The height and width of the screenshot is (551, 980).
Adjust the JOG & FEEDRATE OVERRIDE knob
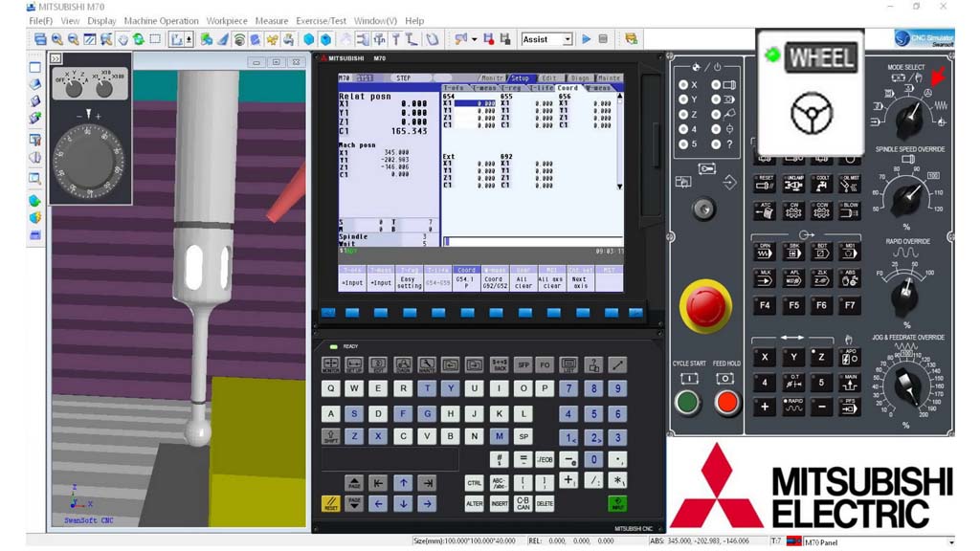[907, 386]
